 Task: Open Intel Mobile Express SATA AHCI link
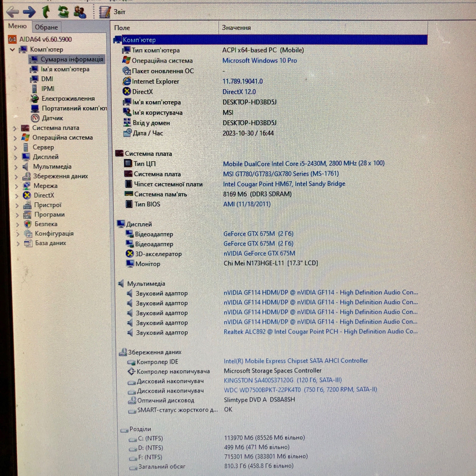coord(296,361)
